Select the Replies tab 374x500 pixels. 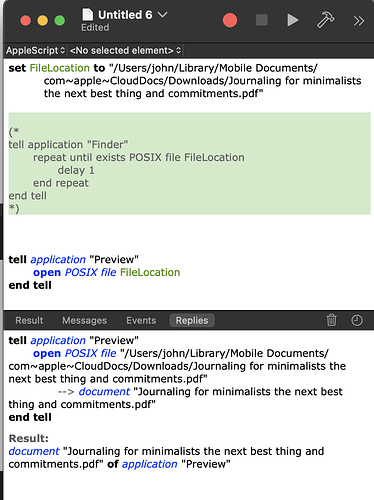192,320
